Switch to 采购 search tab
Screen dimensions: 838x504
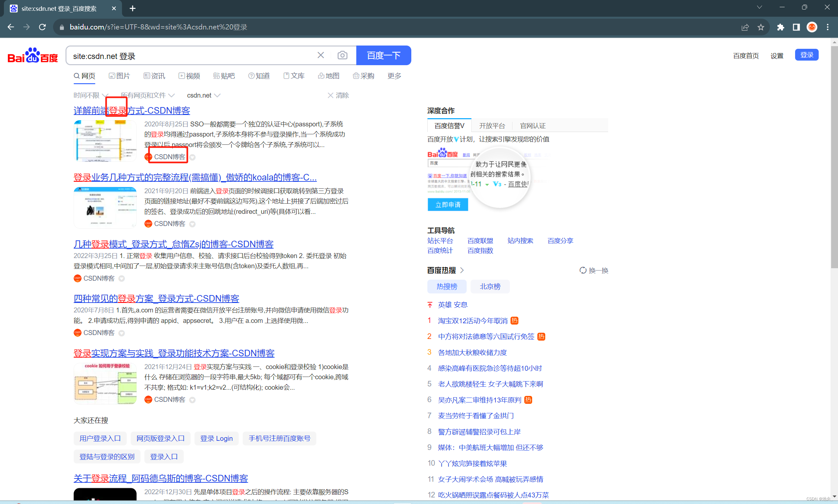coord(363,76)
